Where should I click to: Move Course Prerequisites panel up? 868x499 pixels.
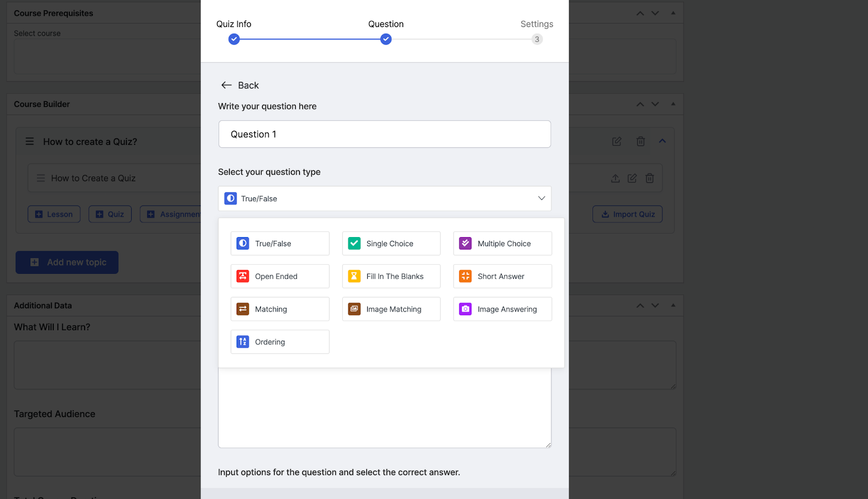[x=640, y=13]
